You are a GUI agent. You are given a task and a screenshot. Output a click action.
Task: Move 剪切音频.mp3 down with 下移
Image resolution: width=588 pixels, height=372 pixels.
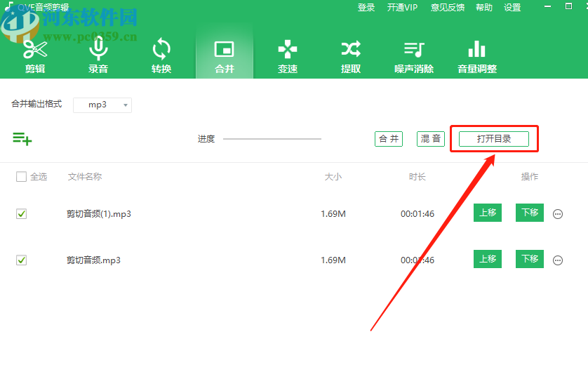[530, 259]
